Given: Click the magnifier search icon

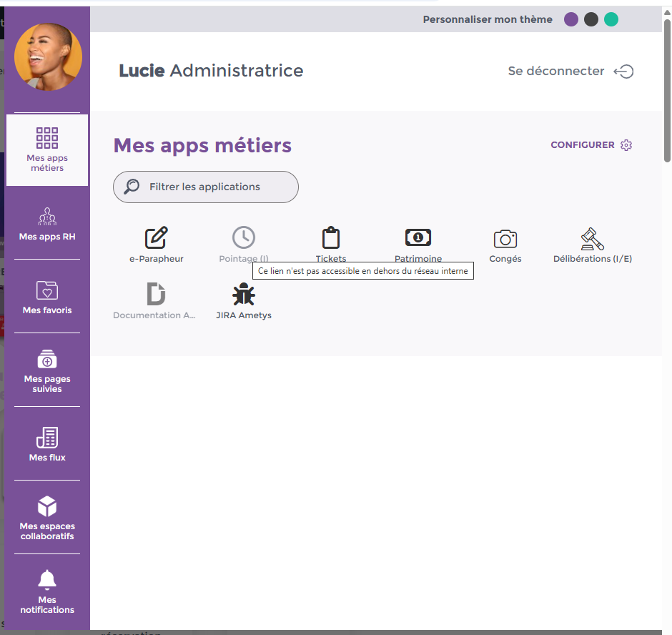Looking at the screenshot, I should pyautogui.click(x=132, y=187).
